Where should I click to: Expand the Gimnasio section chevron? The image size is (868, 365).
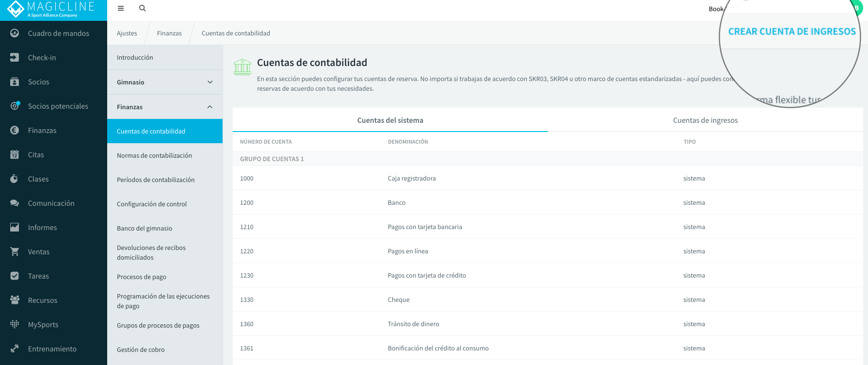click(210, 82)
